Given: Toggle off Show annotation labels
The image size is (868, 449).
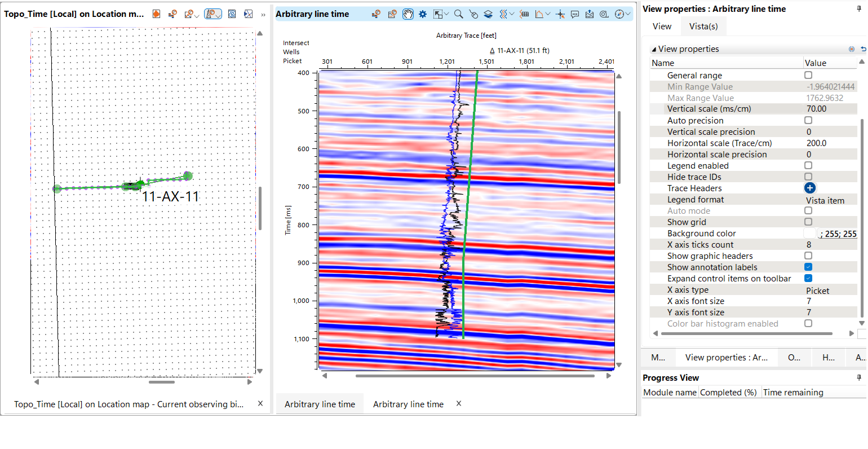Looking at the screenshot, I should coord(808,267).
